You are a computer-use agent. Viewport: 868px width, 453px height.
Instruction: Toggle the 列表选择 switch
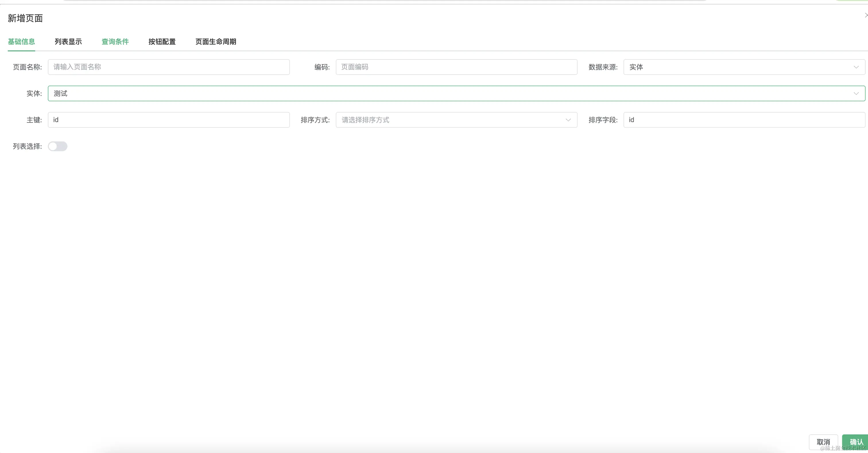click(58, 146)
